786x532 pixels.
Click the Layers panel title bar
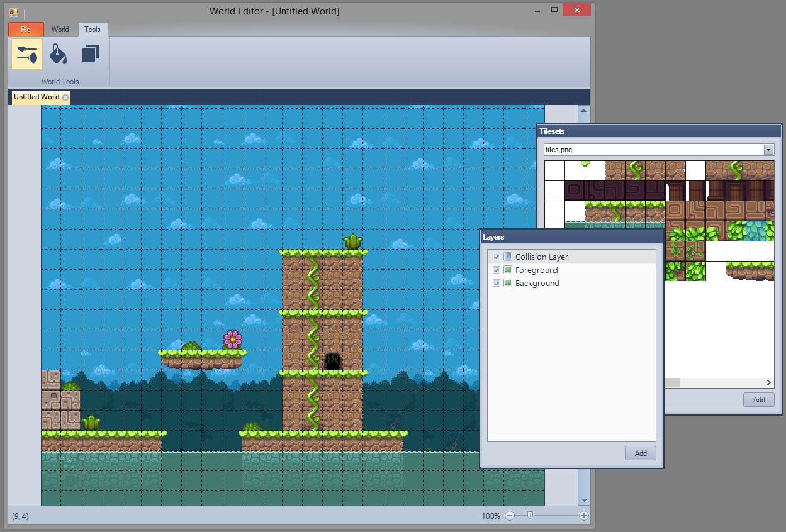(571, 237)
